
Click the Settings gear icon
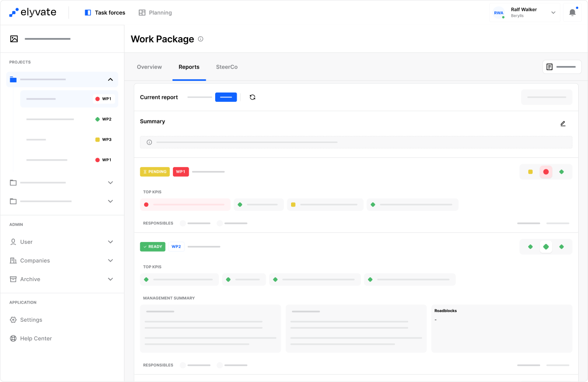(x=13, y=320)
